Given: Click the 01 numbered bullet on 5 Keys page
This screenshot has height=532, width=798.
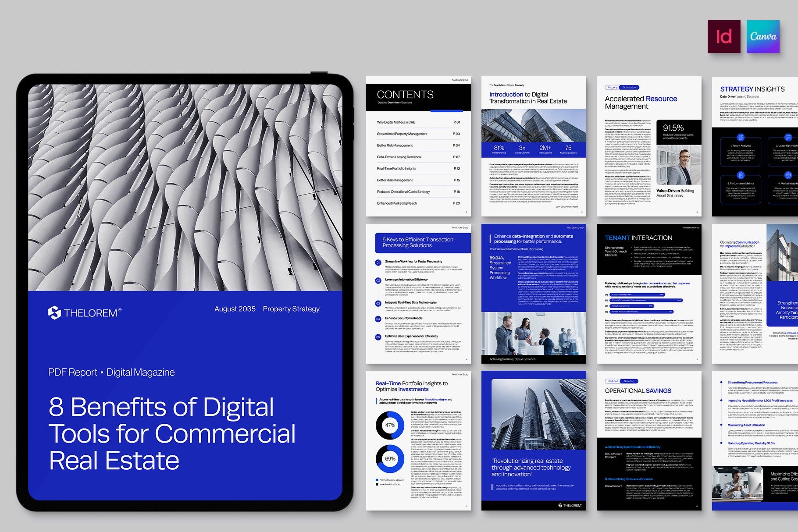Looking at the screenshot, I should coord(378,262).
